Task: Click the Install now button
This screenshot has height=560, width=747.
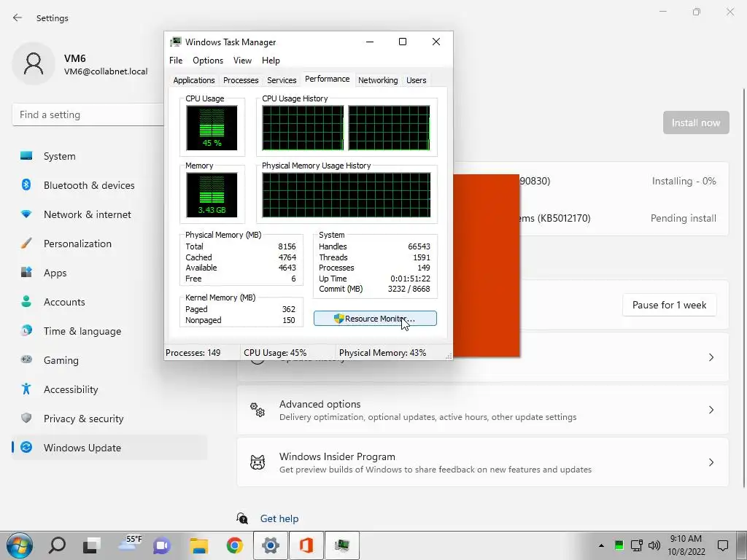Action: coord(696,122)
